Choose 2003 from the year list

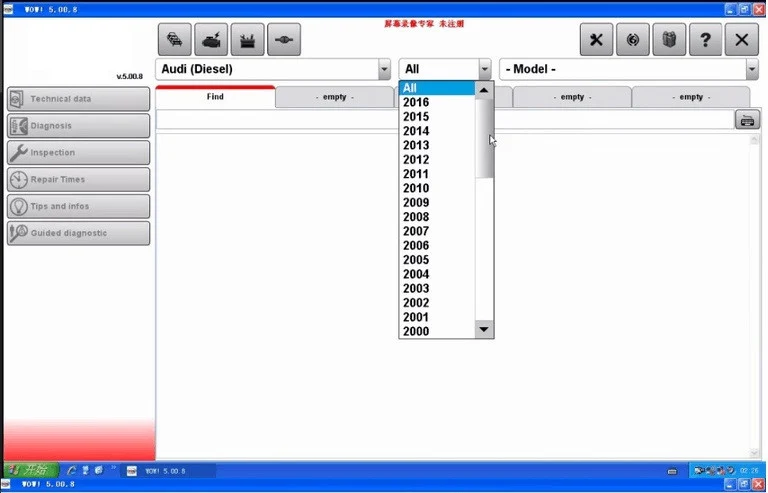[437, 288]
